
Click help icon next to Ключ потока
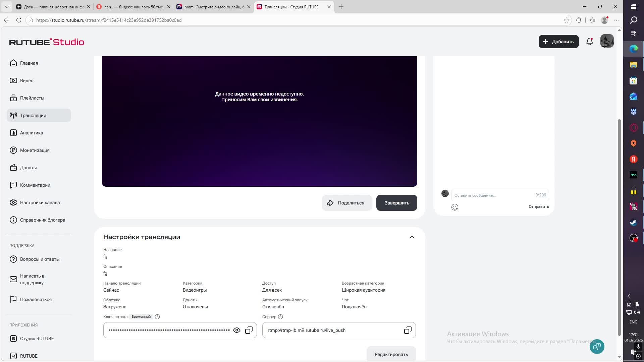click(157, 317)
